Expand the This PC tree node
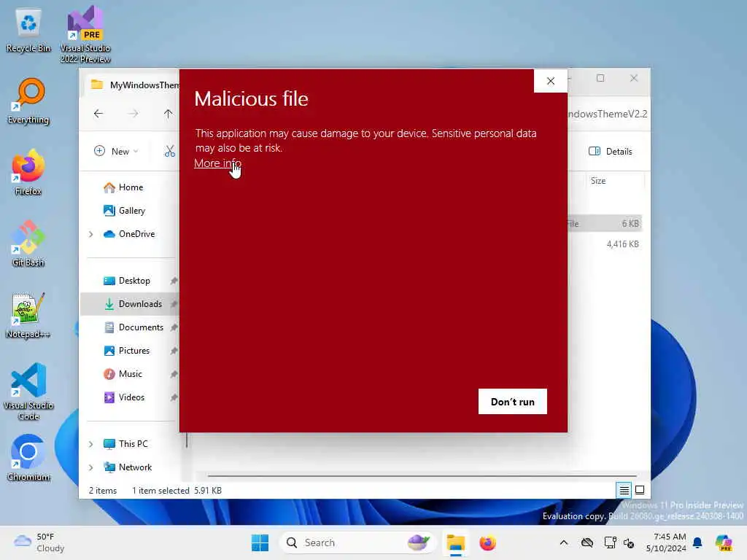747x560 pixels. (91, 444)
